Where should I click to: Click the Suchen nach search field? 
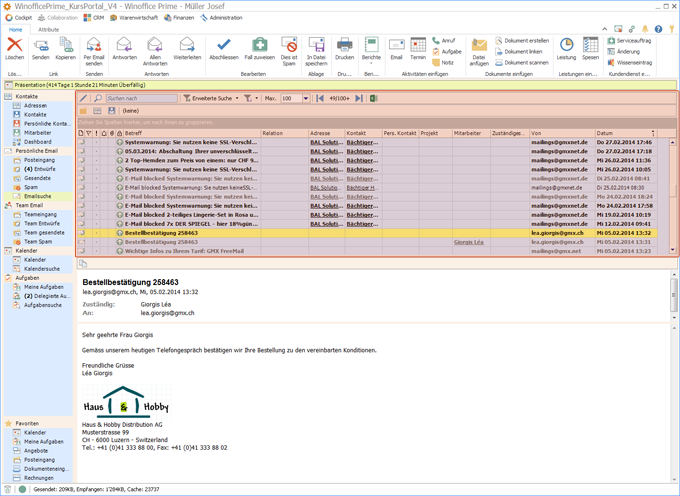(141, 98)
